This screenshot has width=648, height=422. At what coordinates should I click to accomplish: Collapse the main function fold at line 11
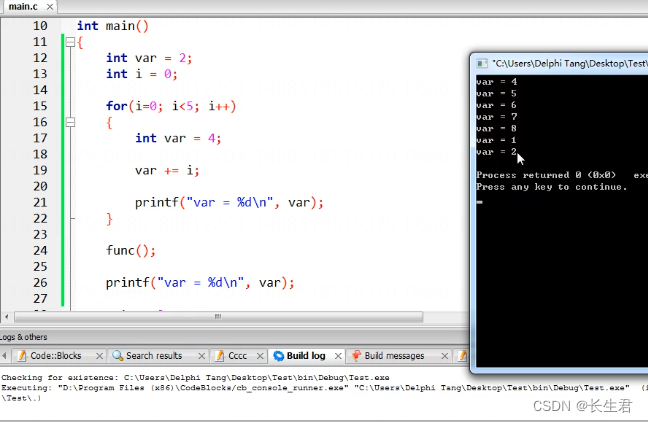point(70,42)
